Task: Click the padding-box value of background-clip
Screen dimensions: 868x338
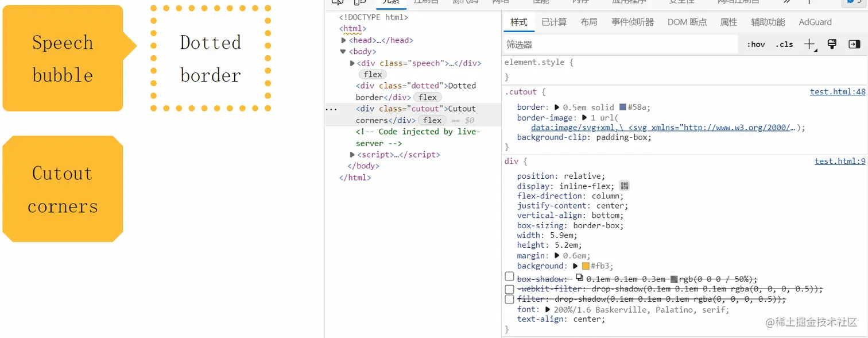Action: pos(622,137)
